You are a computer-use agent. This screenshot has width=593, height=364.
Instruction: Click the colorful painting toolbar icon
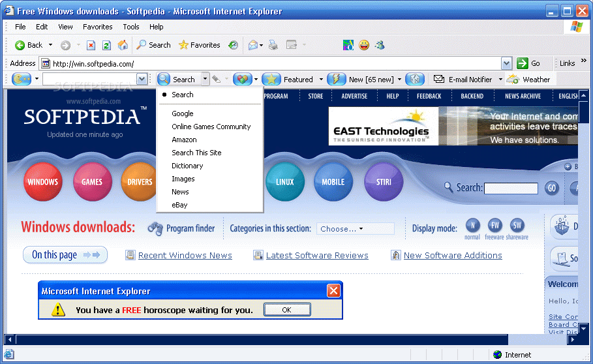348,46
